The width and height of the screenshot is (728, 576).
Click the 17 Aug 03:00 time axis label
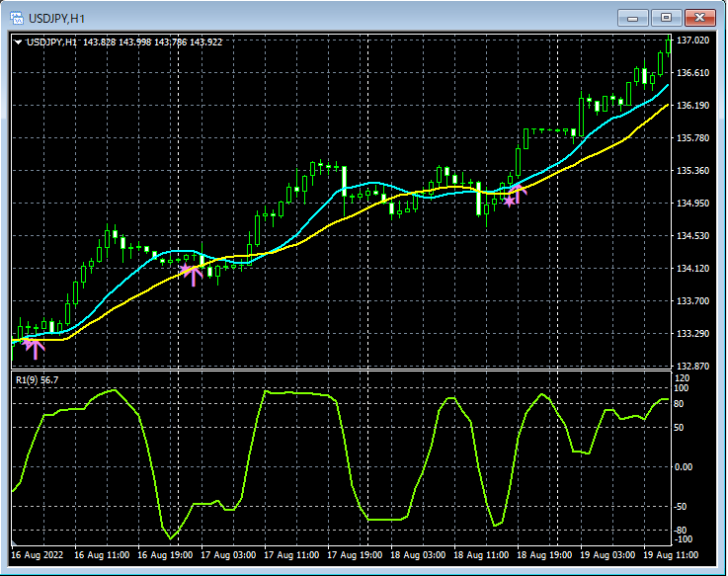(x=228, y=555)
